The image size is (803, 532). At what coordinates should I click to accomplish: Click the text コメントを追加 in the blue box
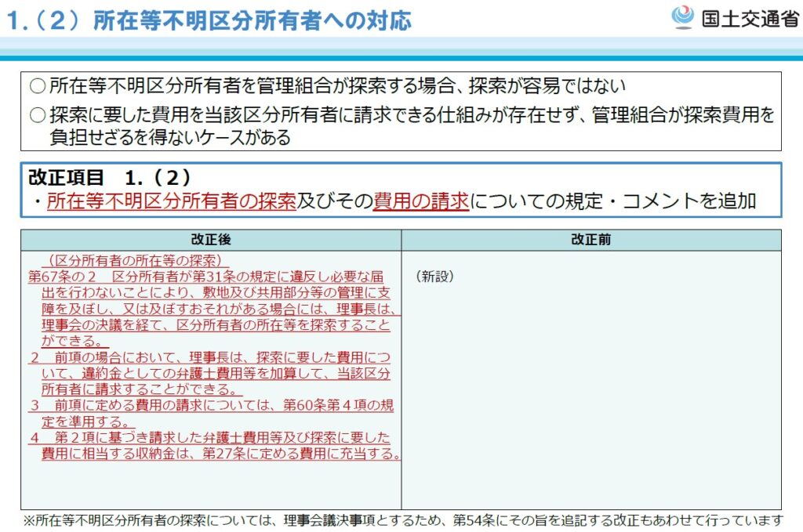689,201
